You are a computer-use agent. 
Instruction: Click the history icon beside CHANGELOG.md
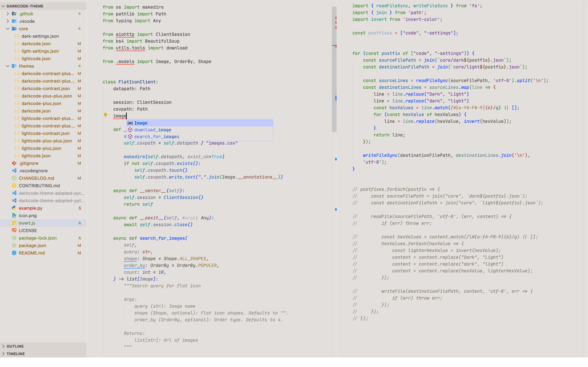14,178
